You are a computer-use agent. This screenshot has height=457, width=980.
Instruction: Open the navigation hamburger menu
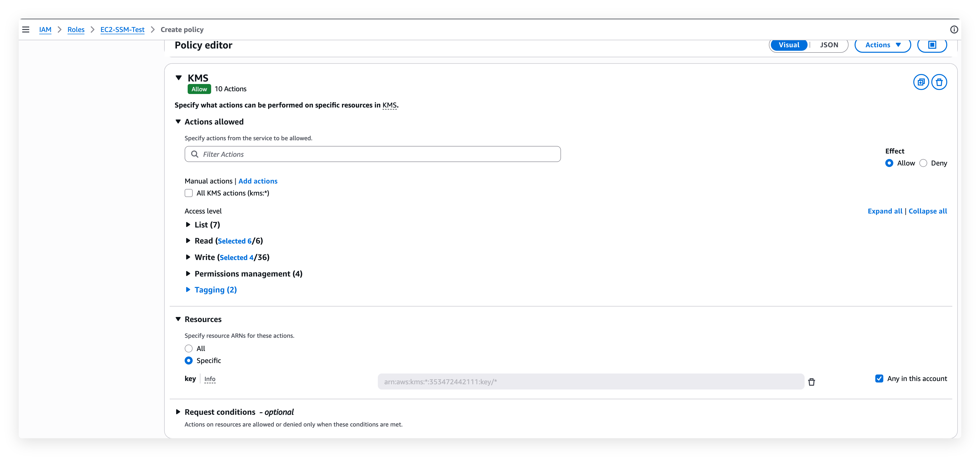point(25,29)
